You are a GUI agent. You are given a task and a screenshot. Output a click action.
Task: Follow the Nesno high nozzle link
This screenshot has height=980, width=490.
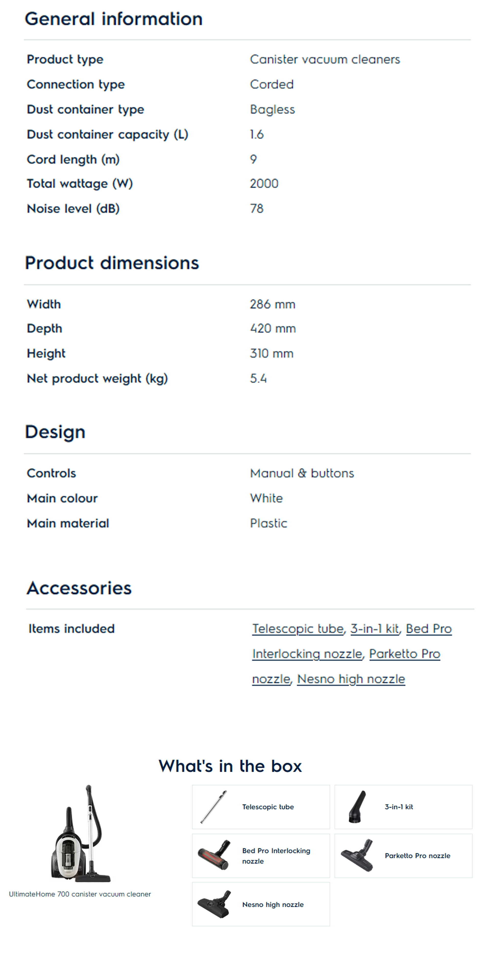click(x=351, y=679)
